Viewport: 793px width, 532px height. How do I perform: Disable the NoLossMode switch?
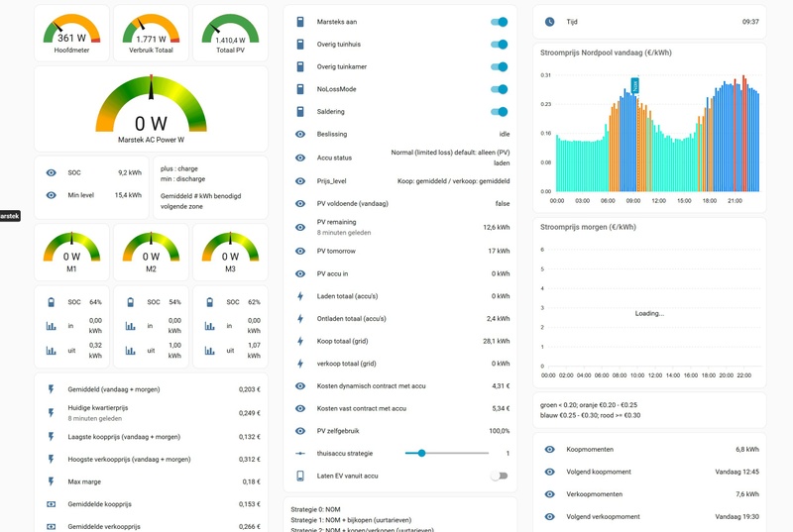coord(500,89)
